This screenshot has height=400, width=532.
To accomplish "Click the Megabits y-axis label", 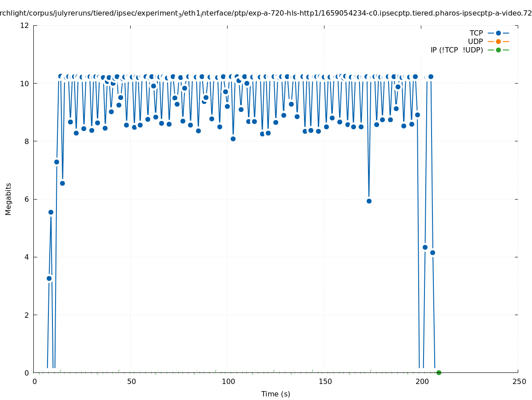I will coord(8,199).
